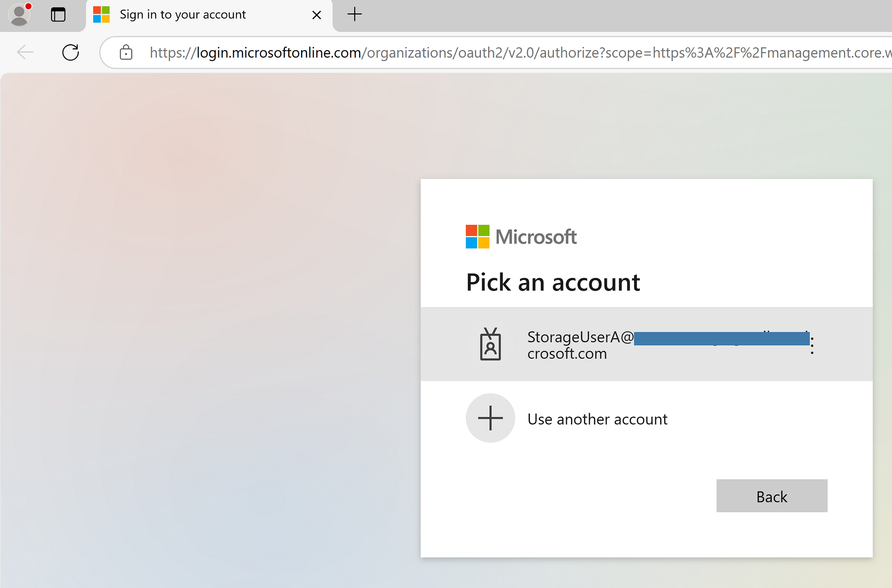Close the 'Sign in to your account' tab

pyautogui.click(x=316, y=15)
